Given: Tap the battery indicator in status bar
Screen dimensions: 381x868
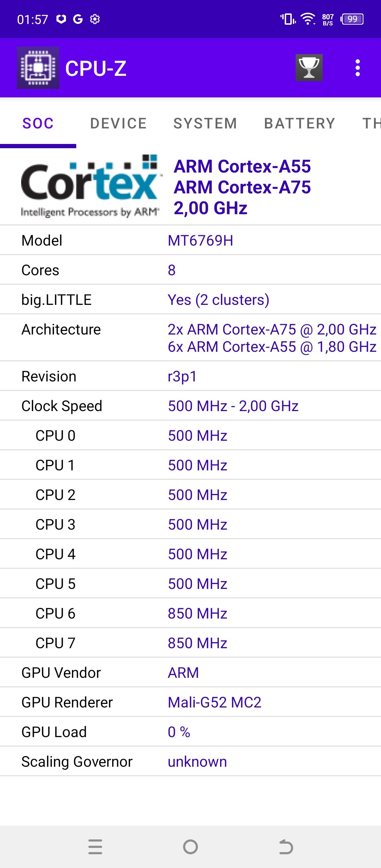Looking at the screenshot, I should (x=352, y=19).
